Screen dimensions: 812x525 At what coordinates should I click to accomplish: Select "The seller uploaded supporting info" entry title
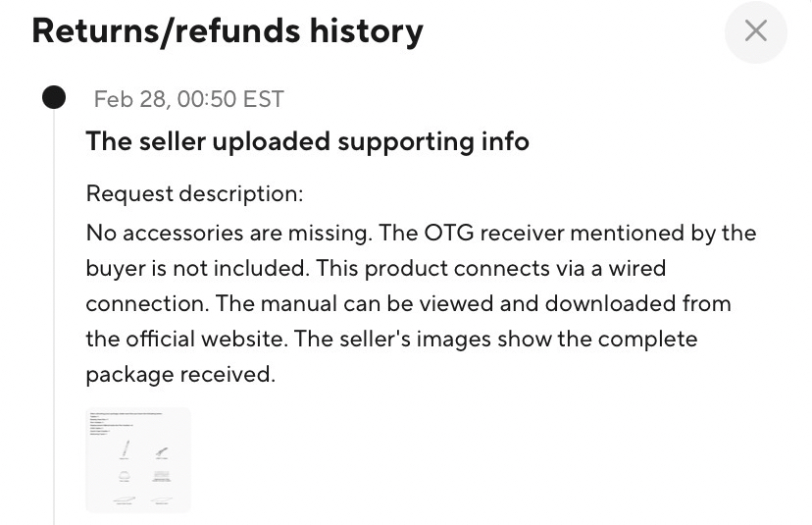pos(307,141)
